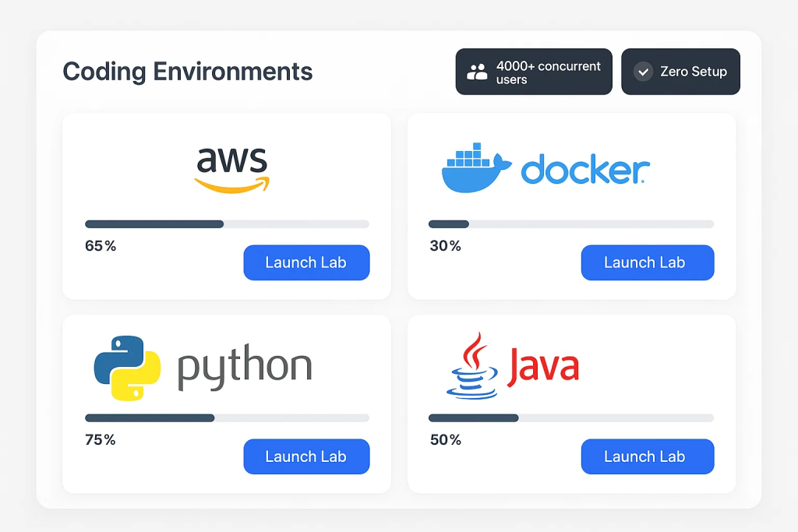This screenshot has width=798, height=532.
Task: Click the Python snake logo
Action: [x=127, y=368]
